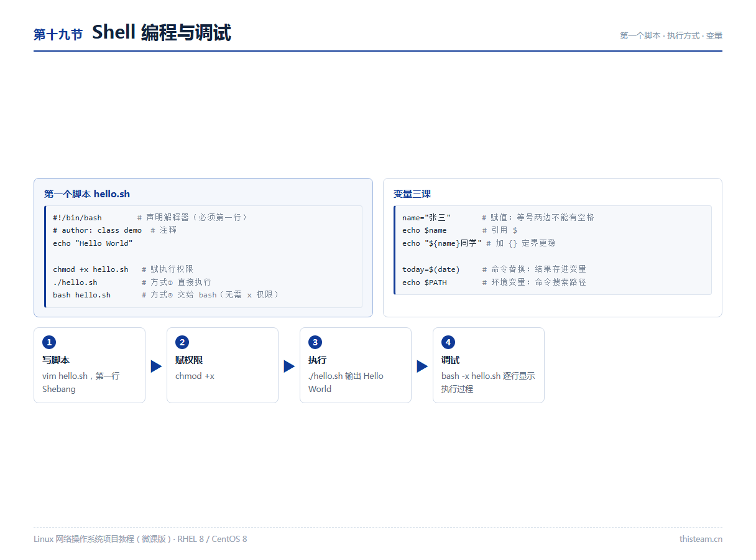The width and height of the screenshot is (756, 560).
Task: Click the card heading 第一个脚本 hello.sh
Action: tap(87, 194)
